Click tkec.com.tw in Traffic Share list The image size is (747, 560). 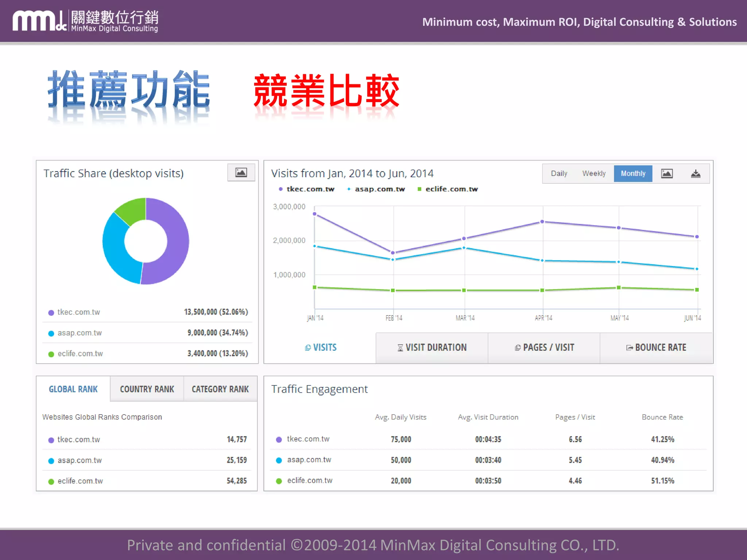coord(78,312)
